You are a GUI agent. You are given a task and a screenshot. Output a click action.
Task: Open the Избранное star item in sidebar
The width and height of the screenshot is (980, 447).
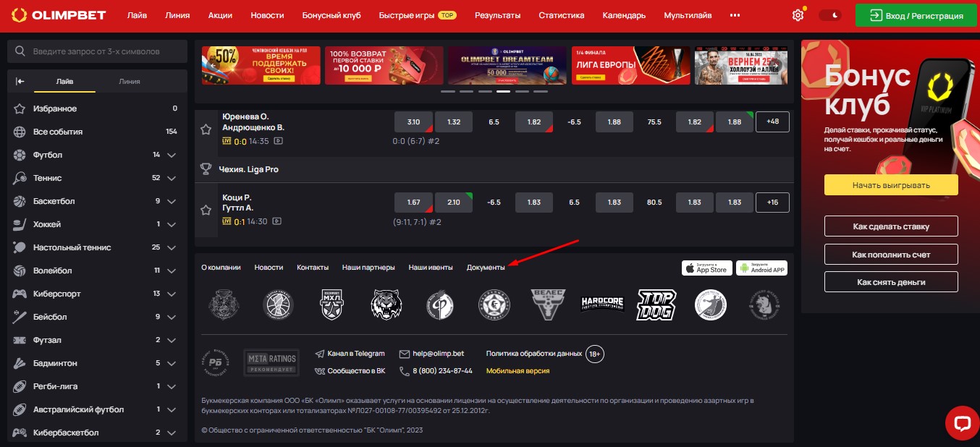[20, 108]
